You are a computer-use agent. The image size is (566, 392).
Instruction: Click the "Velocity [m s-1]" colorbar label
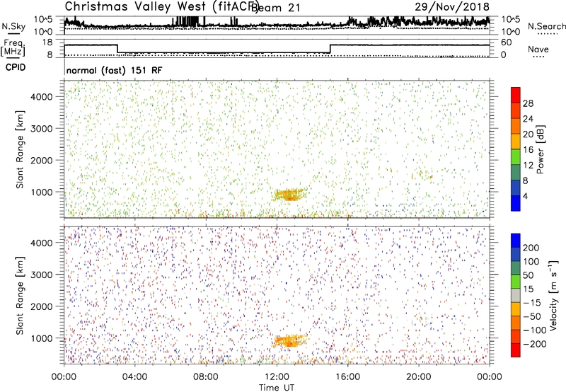coord(553,295)
